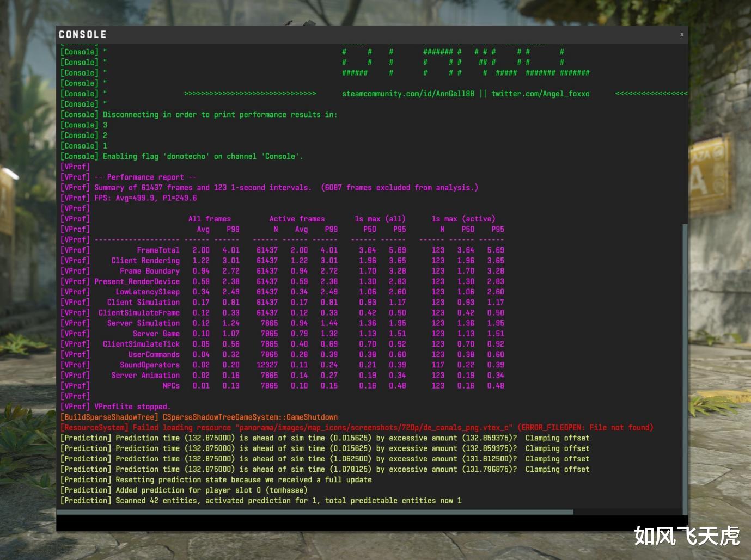
Task: Click the 'All frames' column header
Action: click(x=210, y=219)
